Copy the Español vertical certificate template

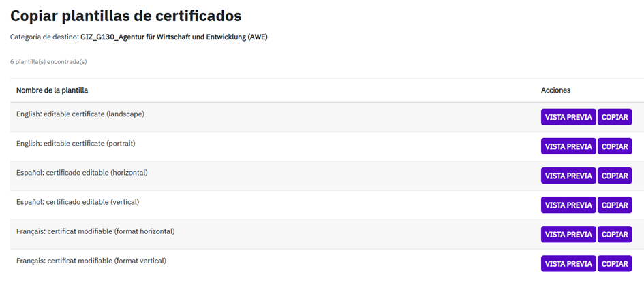click(615, 205)
